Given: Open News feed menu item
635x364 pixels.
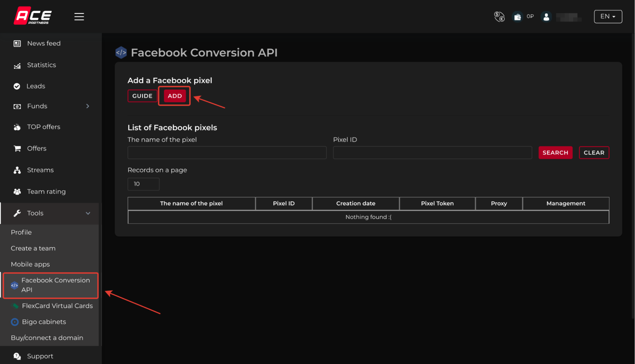Looking at the screenshot, I should (x=44, y=43).
